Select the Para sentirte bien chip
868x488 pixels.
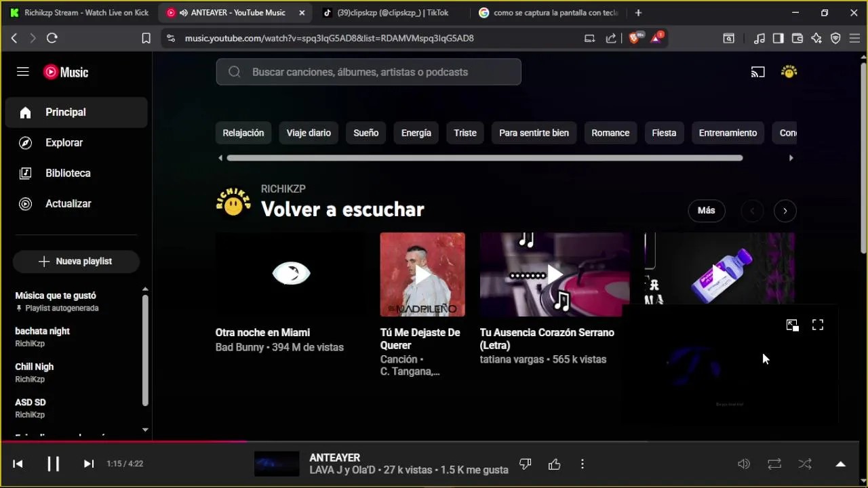[534, 133]
